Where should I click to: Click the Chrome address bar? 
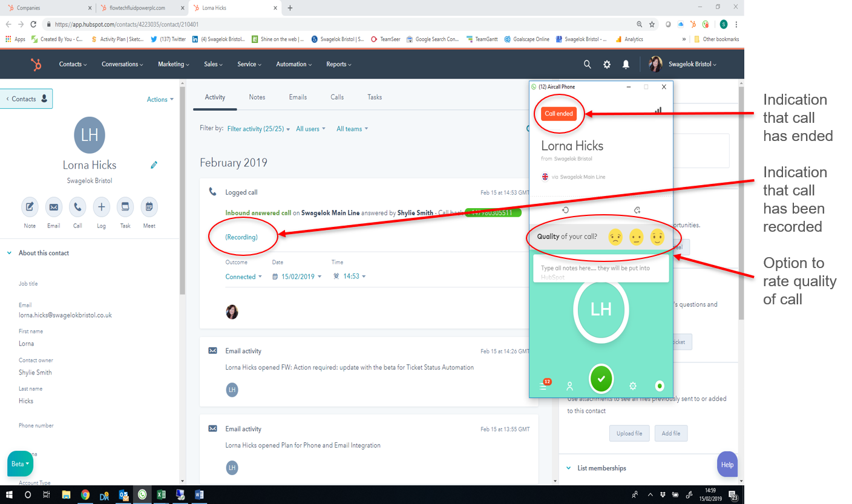(x=339, y=24)
